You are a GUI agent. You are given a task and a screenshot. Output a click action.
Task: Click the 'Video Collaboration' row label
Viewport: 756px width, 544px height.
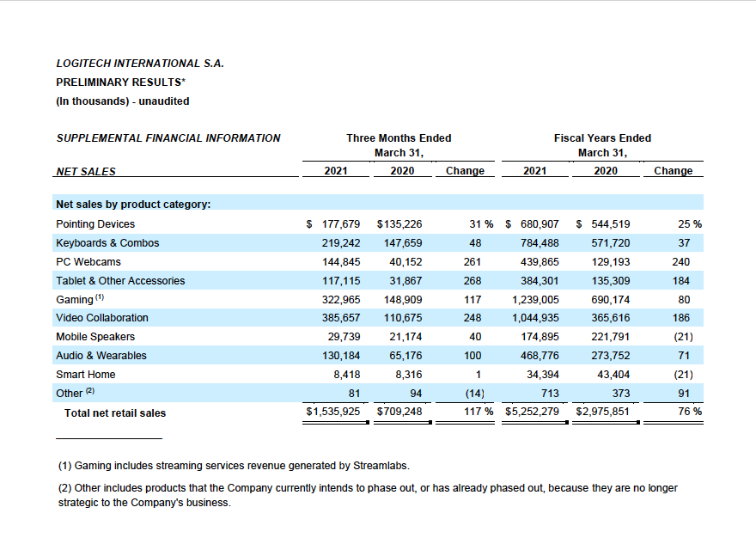click(102, 318)
